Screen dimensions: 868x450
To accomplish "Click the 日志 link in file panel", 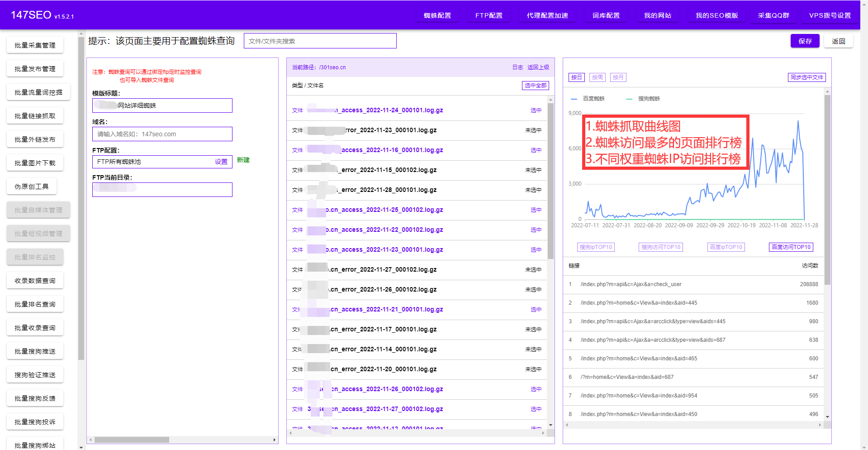I will [x=517, y=67].
